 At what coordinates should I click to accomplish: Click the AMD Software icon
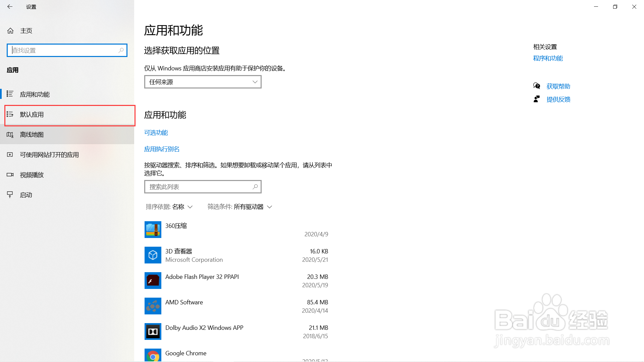(153, 306)
